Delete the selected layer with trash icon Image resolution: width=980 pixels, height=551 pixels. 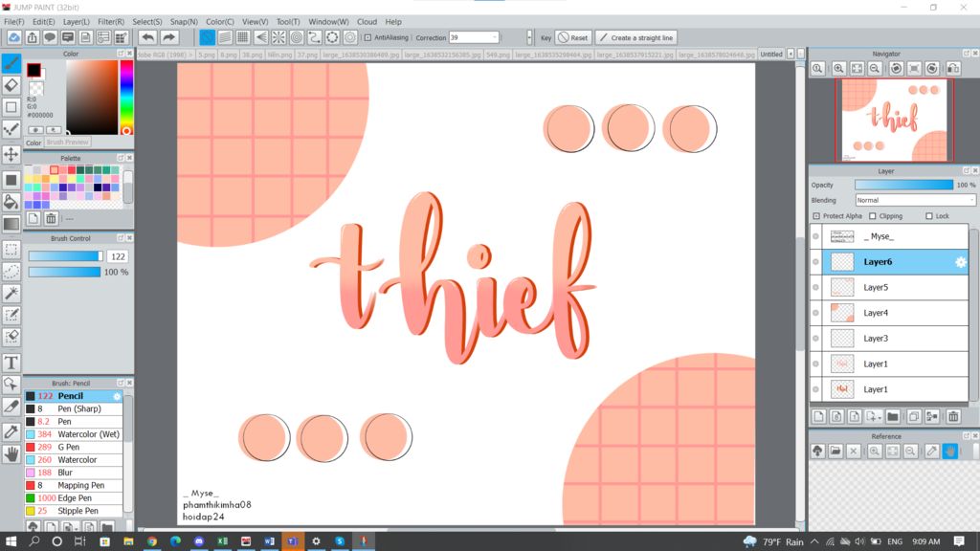coord(953,417)
